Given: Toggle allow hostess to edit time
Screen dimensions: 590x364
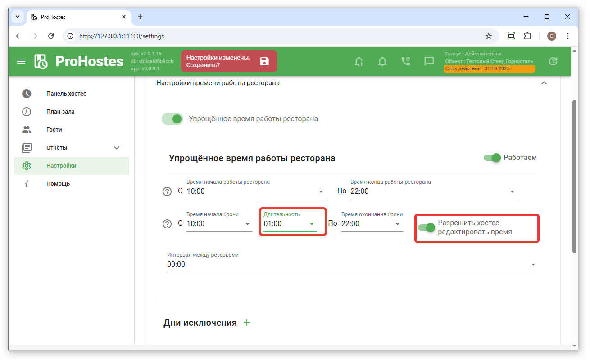Looking at the screenshot, I should tap(426, 227).
